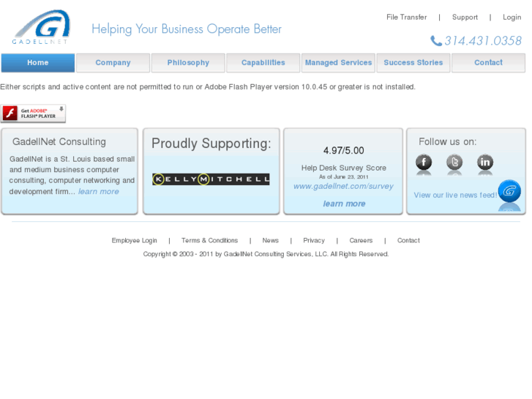Click the File Transfer link
The image size is (532, 399).
coord(406,17)
